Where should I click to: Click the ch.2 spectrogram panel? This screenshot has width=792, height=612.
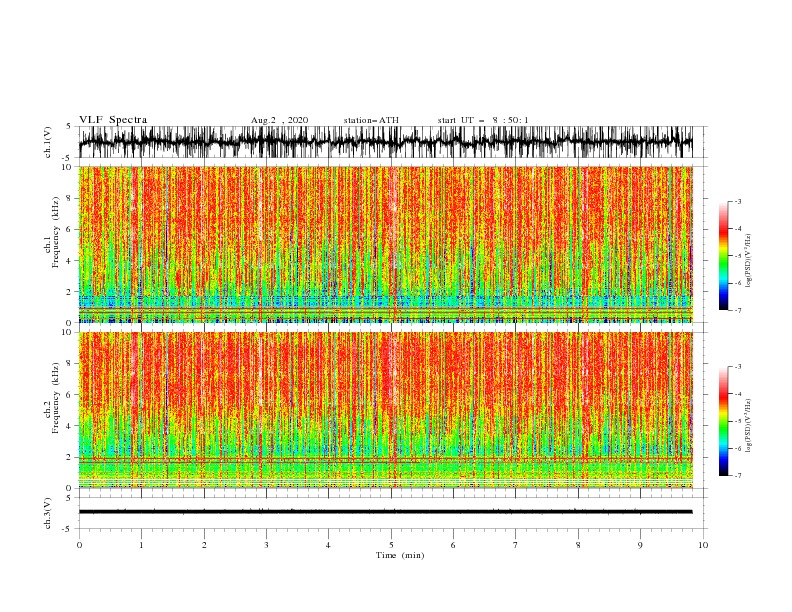[385, 410]
